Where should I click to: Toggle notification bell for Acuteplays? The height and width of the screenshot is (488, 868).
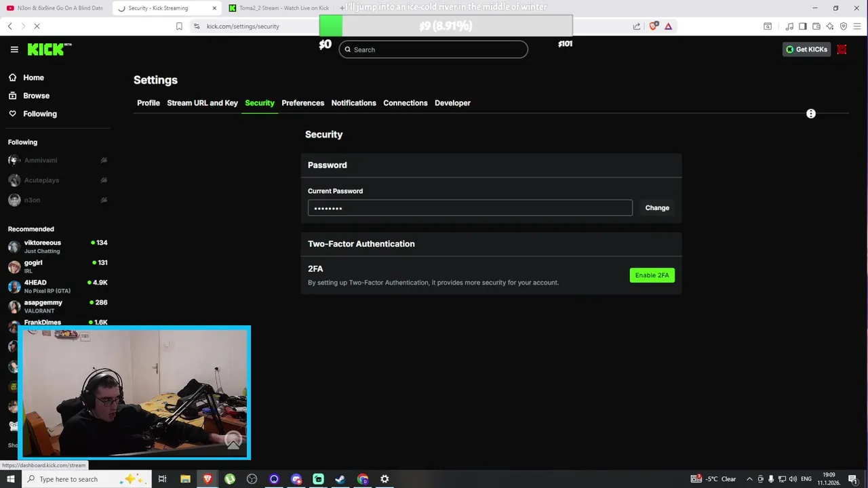104,180
